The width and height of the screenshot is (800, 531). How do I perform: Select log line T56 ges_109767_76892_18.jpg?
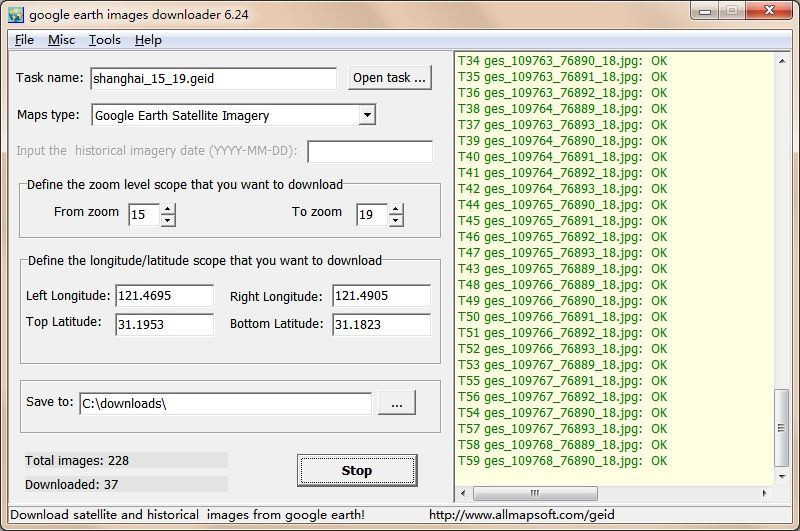562,396
